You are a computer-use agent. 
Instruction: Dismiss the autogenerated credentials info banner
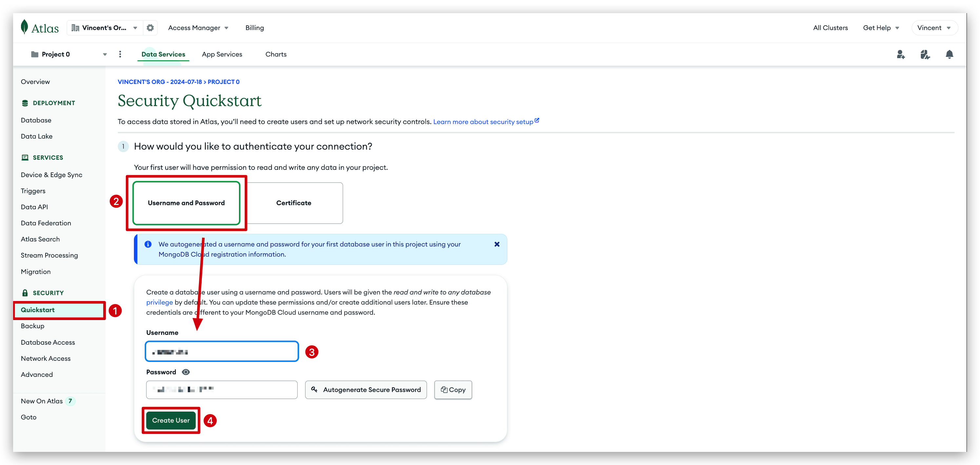click(x=497, y=244)
